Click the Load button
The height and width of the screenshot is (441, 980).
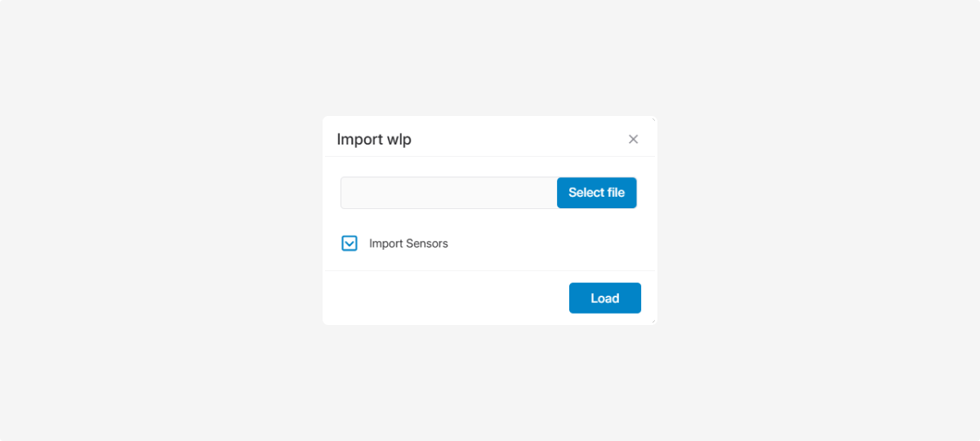tap(604, 298)
